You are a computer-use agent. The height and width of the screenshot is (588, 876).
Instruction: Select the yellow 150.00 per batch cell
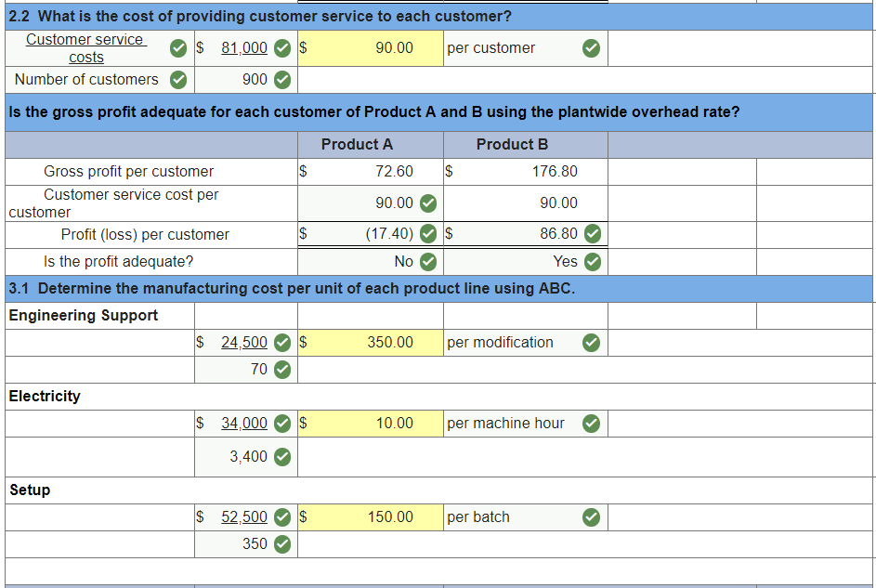pyautogui.click(x=370, y=517)
